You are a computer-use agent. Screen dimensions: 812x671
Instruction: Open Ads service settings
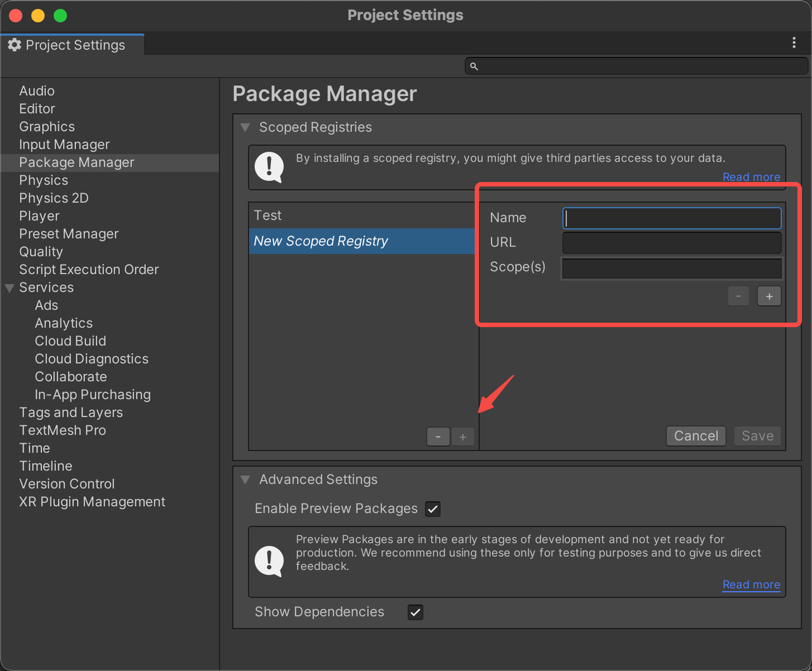46,305
